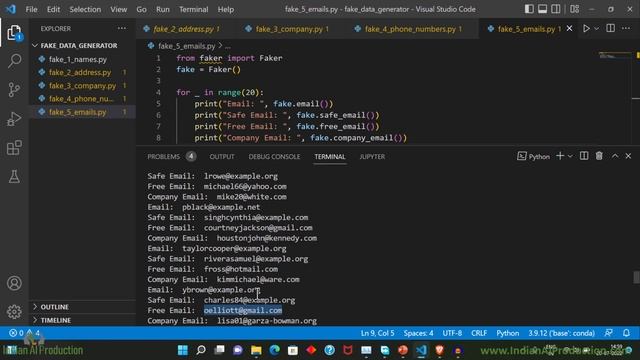The width and height of the screenshot is (640, 360).
Task: Change line endings via CRLF
Action: (479, 333)
